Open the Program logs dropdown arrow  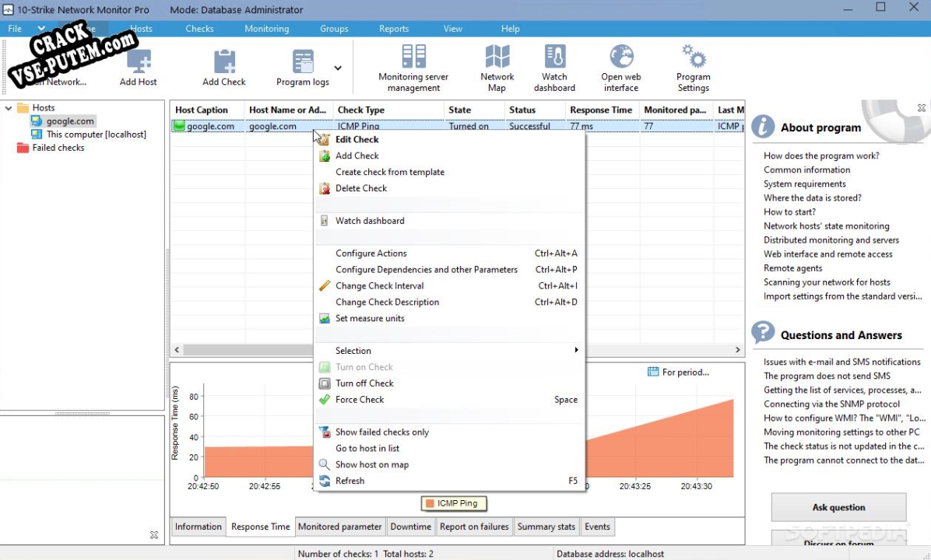(338, 68)
